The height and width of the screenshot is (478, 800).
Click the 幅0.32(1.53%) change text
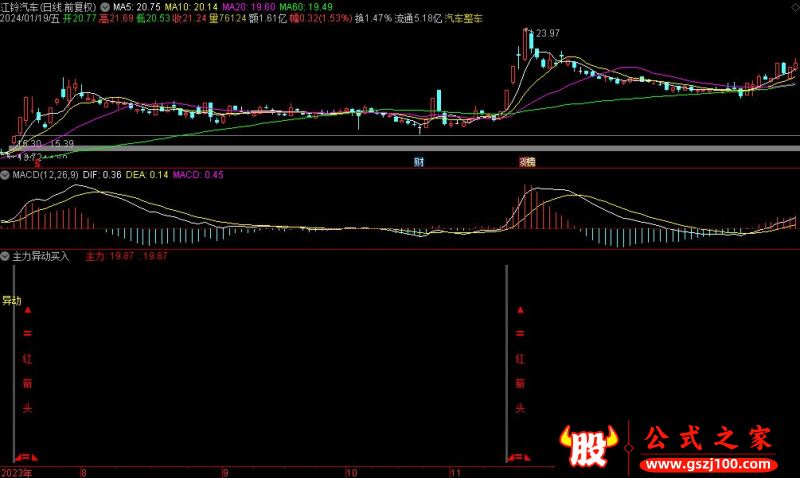pyautogui.click(x=321, y=18)
